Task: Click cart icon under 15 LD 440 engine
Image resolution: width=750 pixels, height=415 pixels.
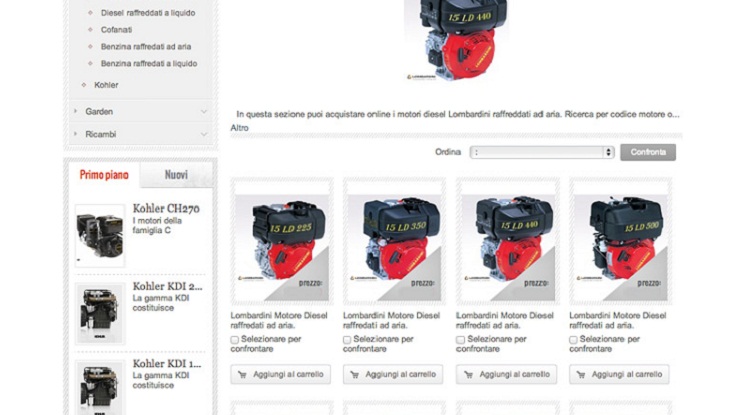Action: click(468, 375)
